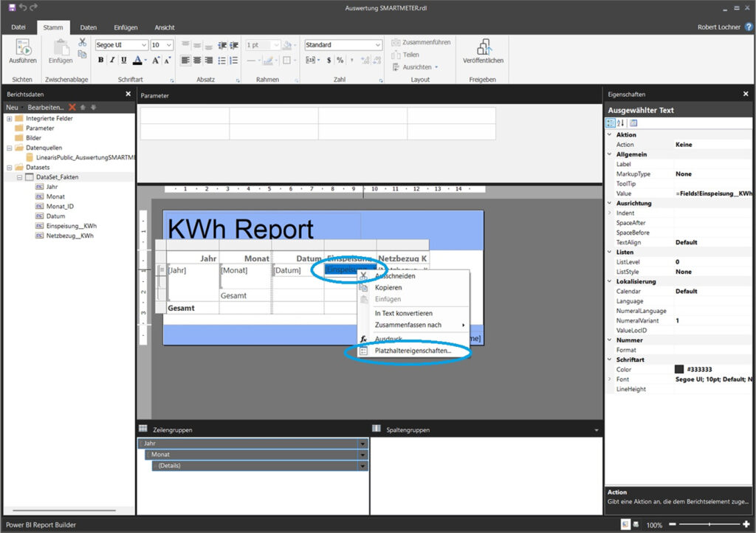This screenshot has width=756, height=533.
Task: Click the Veröffentlichen publish icon
Action: pyautogui.click(x=484, y=48)
